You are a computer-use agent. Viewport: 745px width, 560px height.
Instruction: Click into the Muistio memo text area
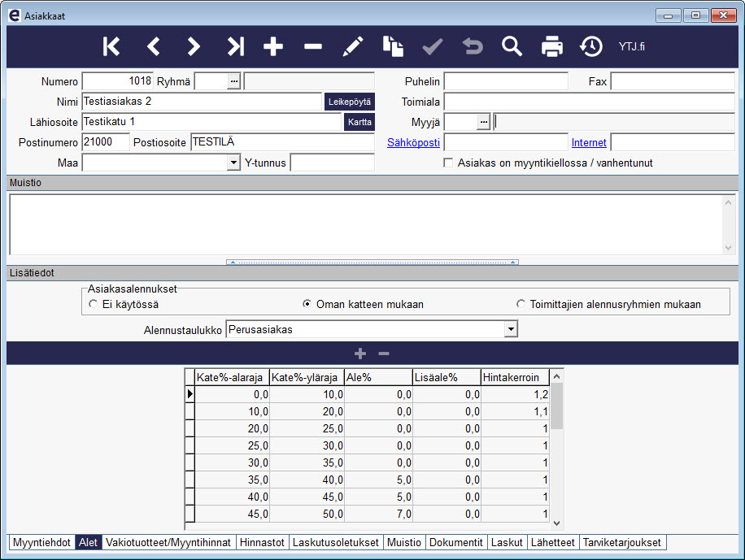click(x=366, y=224)
